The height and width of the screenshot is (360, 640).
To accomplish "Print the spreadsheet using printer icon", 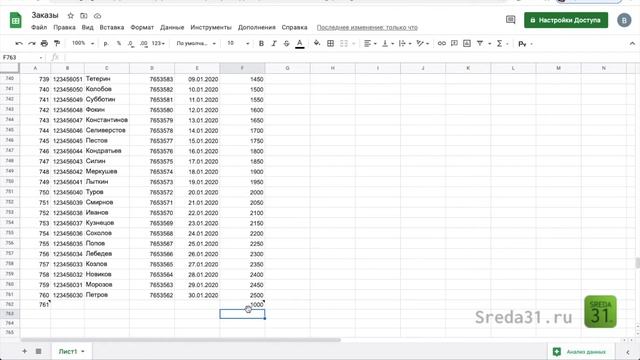I will [44, 43].
